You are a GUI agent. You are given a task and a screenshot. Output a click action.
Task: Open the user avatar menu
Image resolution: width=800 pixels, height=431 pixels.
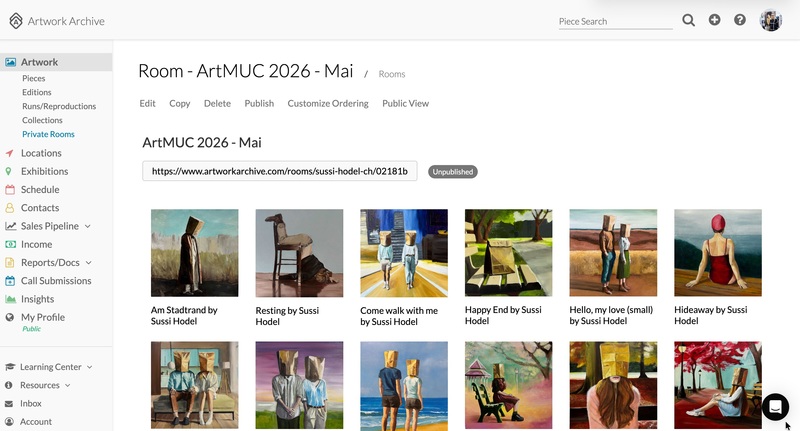(770, 20)
